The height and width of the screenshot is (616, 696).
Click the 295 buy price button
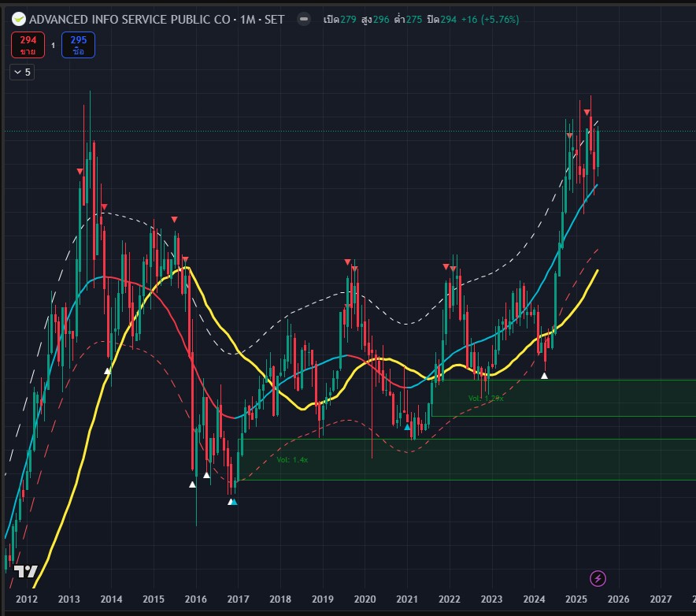coord(78,45)
